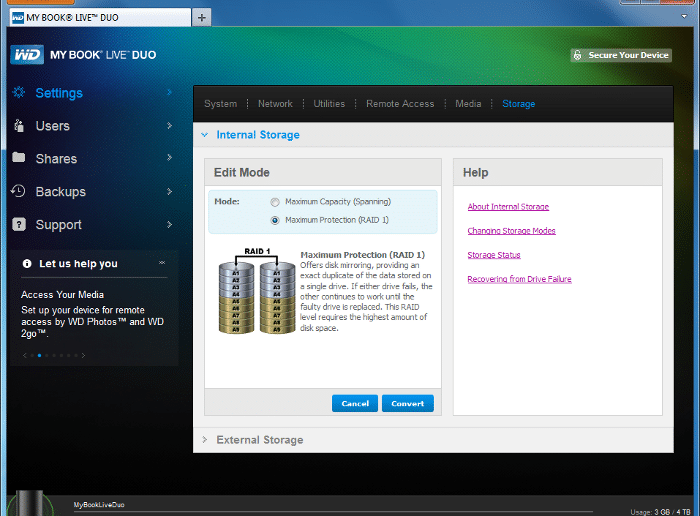Click the storage usage bar
The image size is (700, 516).
coord(333,512)
